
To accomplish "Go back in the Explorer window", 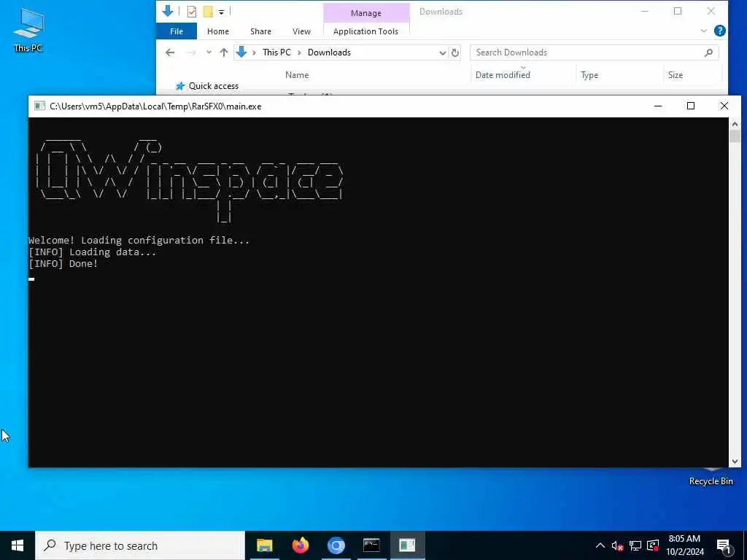I will [170, 52].
